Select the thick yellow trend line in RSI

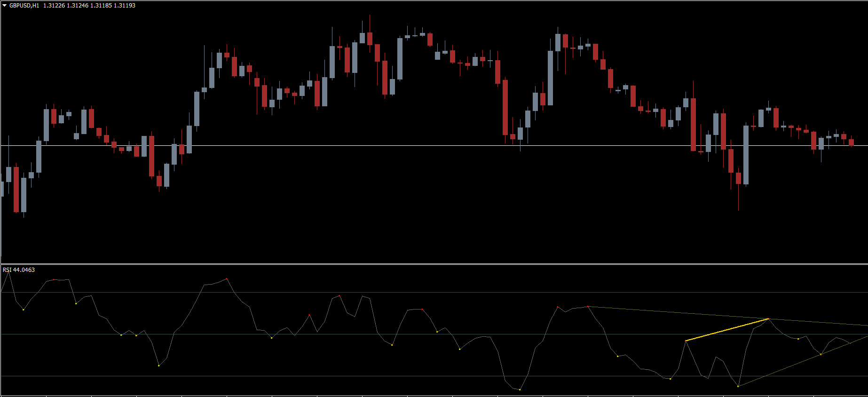(x=726, y=330)
